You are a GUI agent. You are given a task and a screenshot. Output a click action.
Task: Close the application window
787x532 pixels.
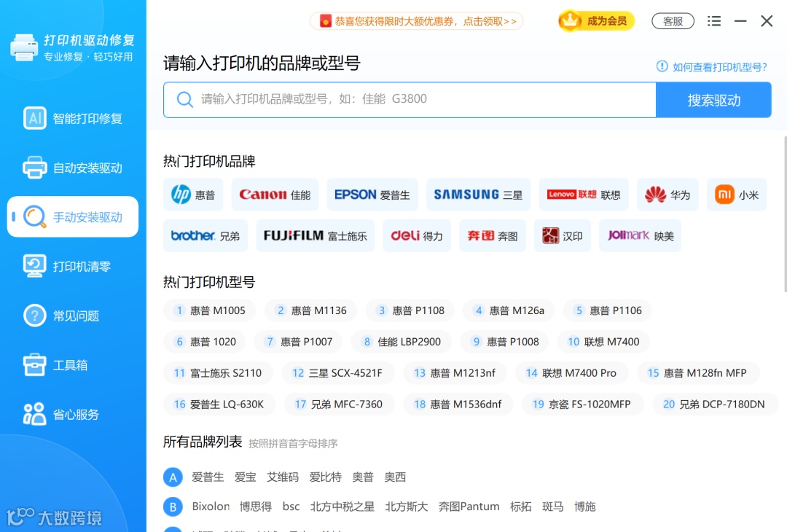point(767,21)
